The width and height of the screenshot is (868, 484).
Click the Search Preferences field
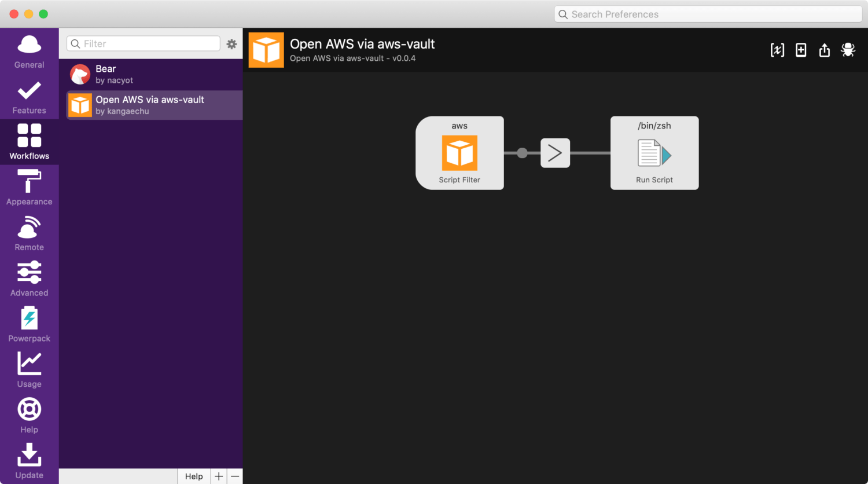708,14
